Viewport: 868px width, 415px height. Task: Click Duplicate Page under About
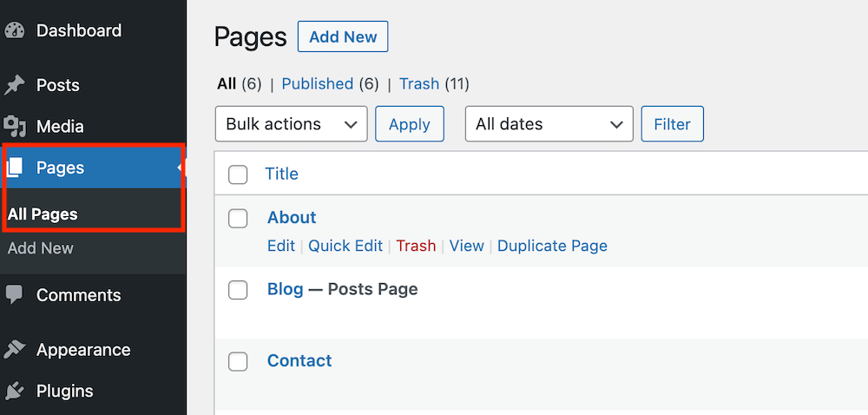(x=552, y=246)
